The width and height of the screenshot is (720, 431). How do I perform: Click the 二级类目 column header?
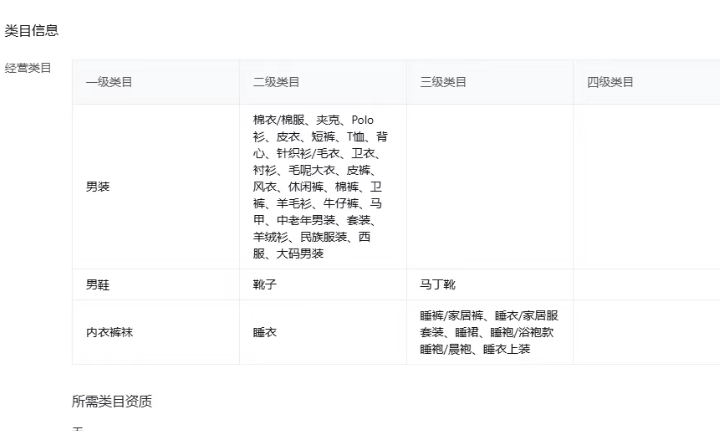point(276,82)
